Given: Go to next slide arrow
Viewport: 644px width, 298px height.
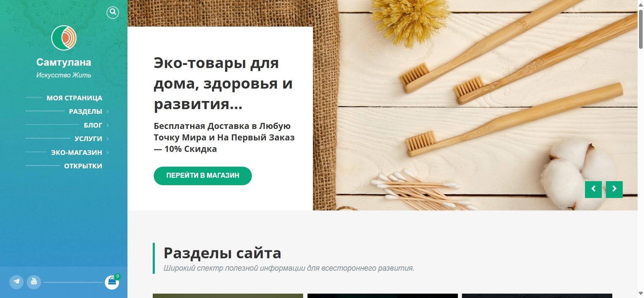Looking at the screenshot, I should pos(614,189).
